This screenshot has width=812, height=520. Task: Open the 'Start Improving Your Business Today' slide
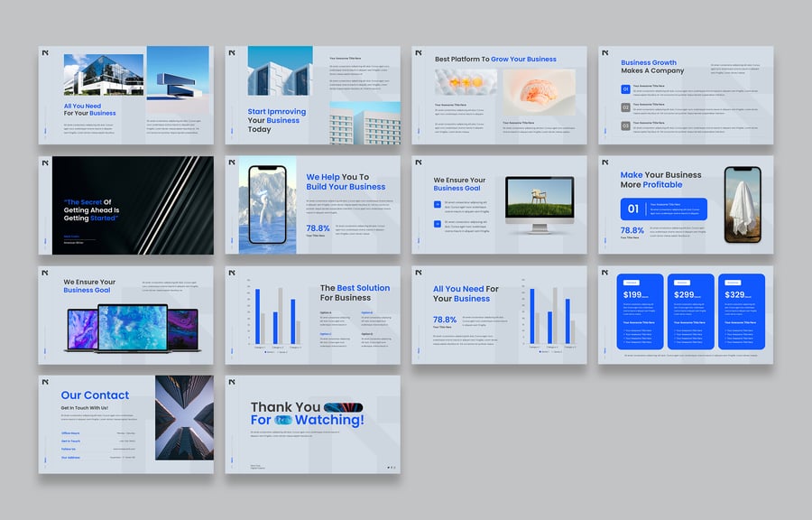pyautogui.click(x=312, y=95)
